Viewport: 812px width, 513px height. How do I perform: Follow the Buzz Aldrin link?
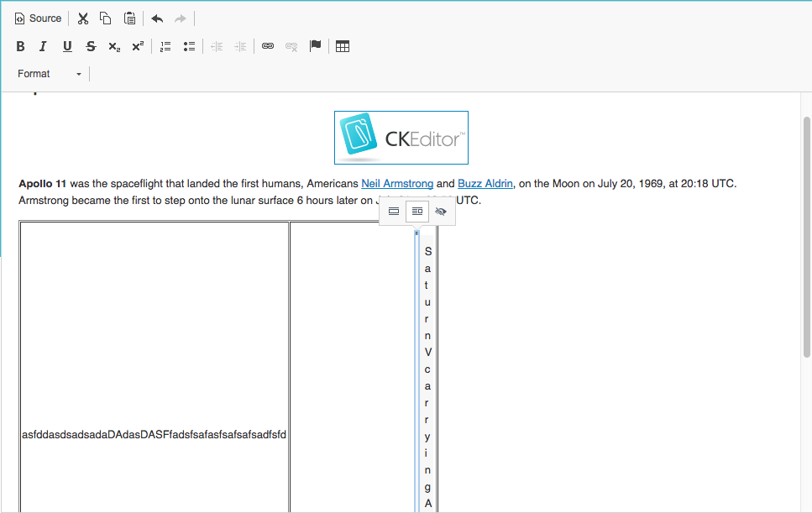pos(485,184)
